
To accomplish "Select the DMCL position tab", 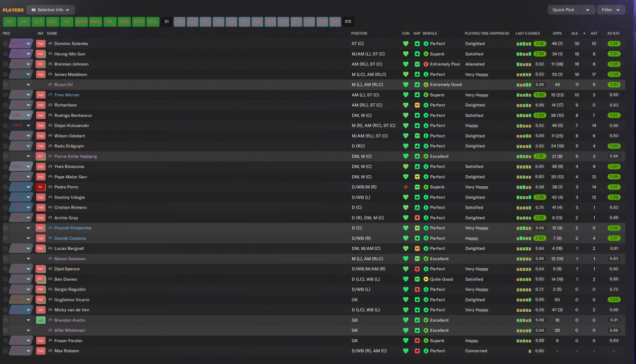I will point(95,21).
